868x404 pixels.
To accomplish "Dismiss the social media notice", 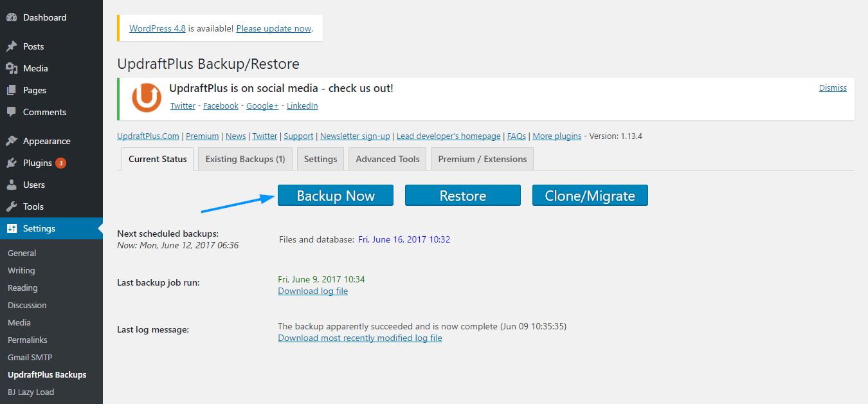I will (x=833, y=88).
